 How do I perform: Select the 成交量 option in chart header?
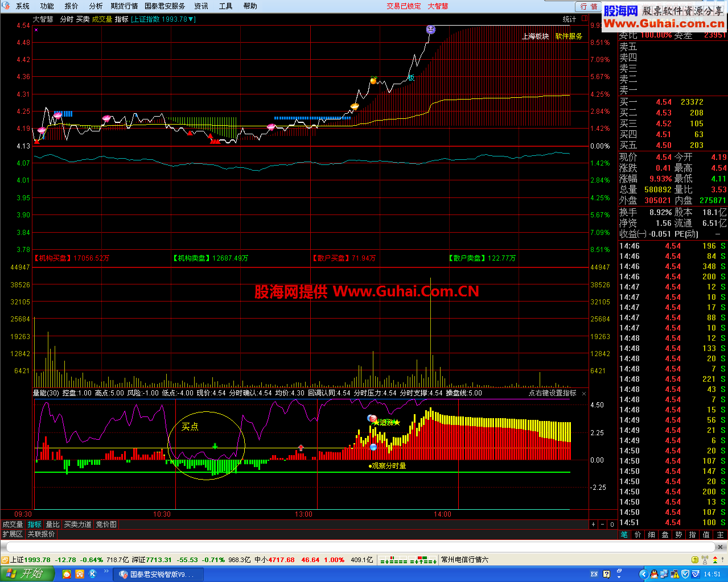[x=102, y=19]
